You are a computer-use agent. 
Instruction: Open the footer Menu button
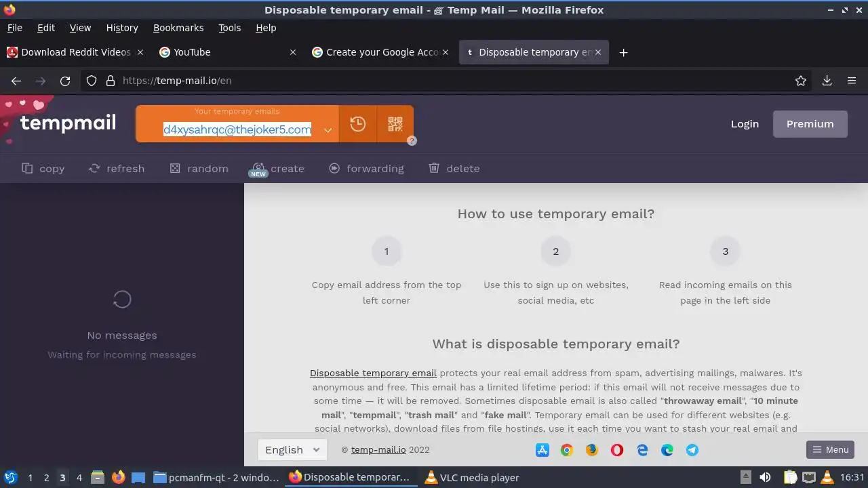click(830, 449)
